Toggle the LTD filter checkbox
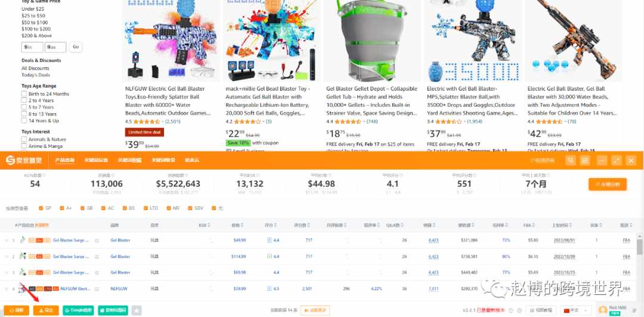644x317 pixels. click(146, 208)
